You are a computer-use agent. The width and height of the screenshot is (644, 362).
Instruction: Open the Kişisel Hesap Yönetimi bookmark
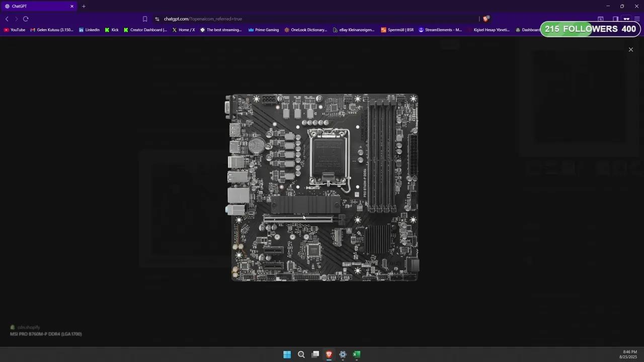489,30
